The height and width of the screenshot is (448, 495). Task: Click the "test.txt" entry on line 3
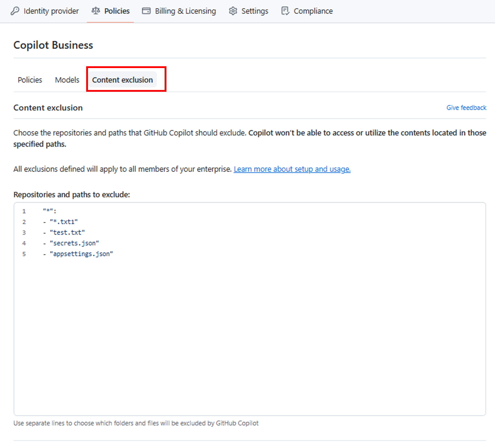tap(67, 232)
